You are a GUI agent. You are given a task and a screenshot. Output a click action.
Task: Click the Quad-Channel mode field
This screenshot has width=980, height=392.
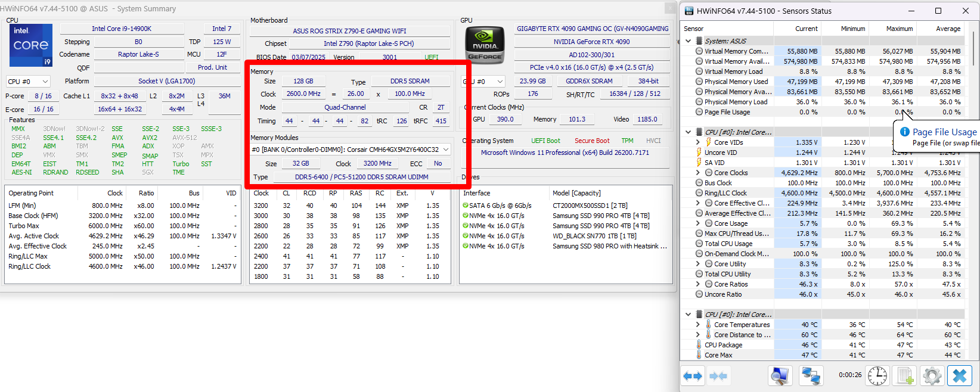345,107
